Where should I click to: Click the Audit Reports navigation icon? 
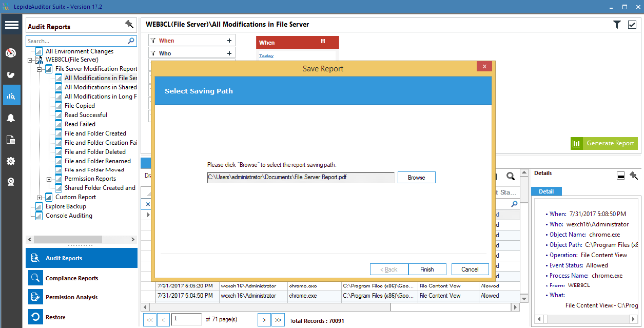tap(35, 258)
